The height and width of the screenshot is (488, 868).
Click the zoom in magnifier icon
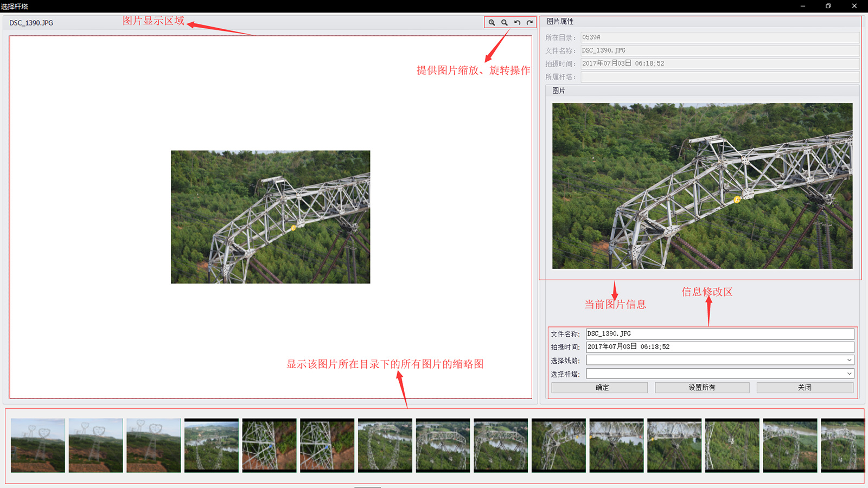pyautogui.click(x=492, y=23)
